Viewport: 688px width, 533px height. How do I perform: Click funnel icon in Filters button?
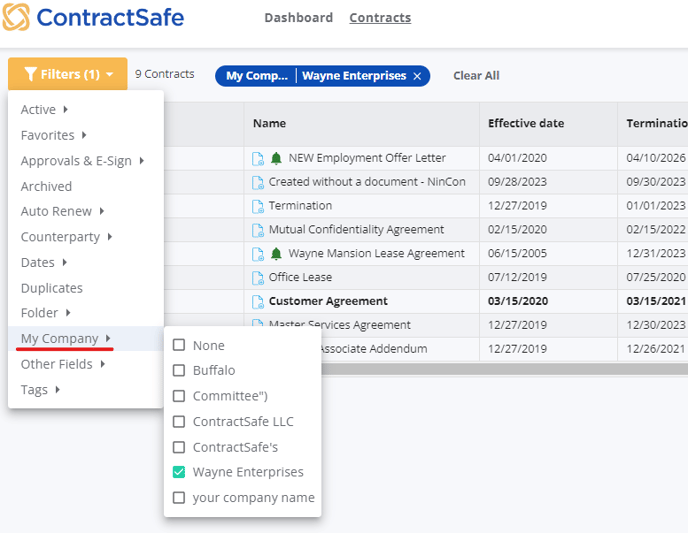[30, 74]
